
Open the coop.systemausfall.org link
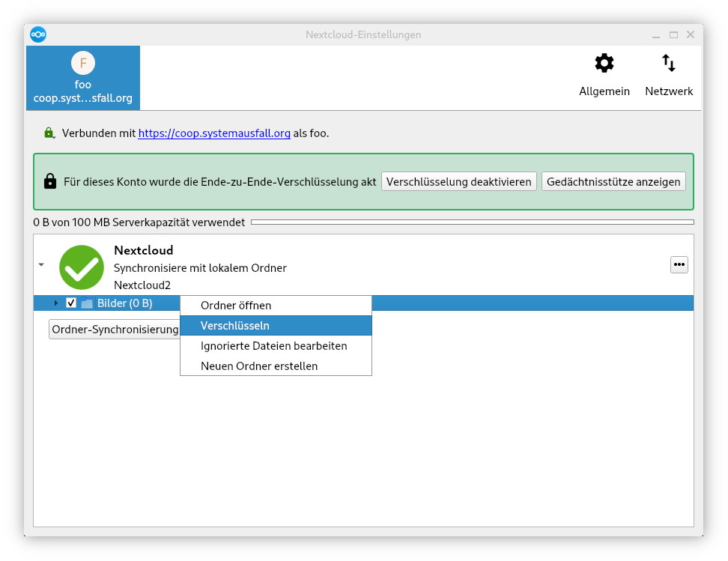214,133
